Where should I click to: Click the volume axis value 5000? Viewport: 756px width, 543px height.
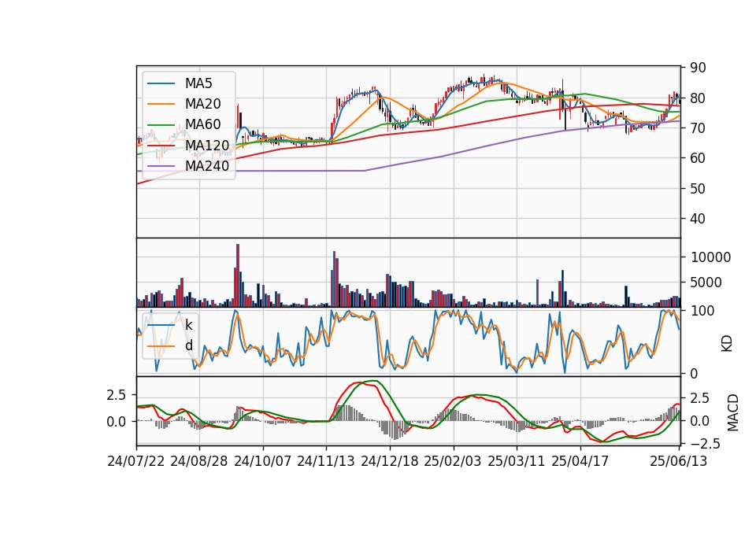706,283
